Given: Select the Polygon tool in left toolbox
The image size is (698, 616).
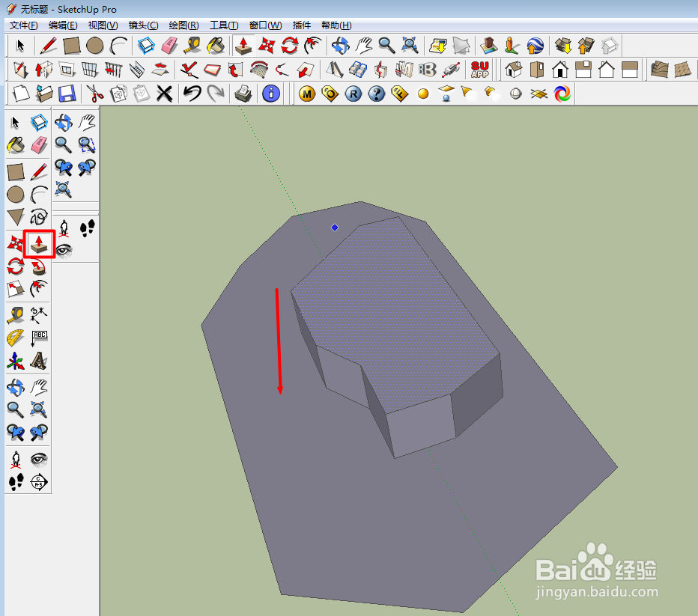Looking at the screenshot, I should point(16,217).
